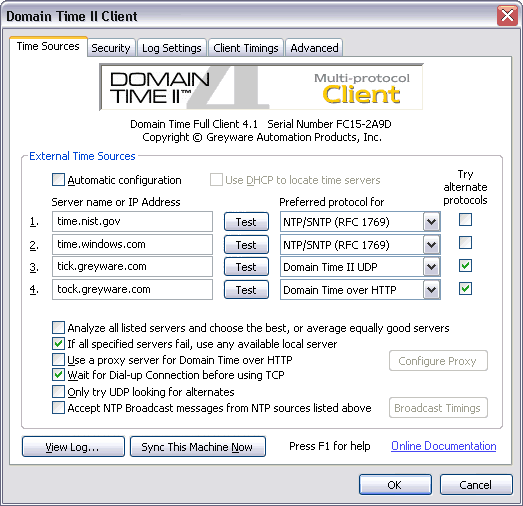Close the Domain Time II Client window

(507, 15)
